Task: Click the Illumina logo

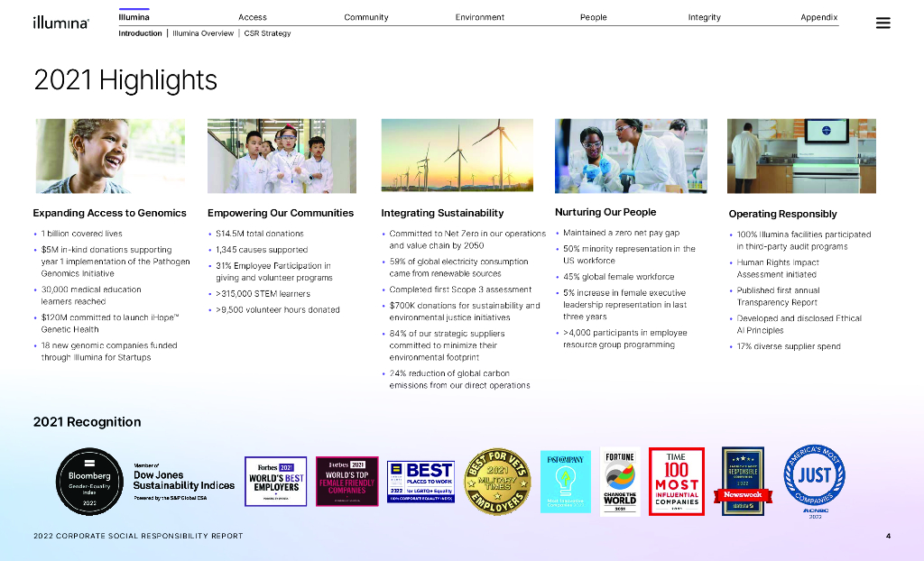Action: [x=60, y=23]
